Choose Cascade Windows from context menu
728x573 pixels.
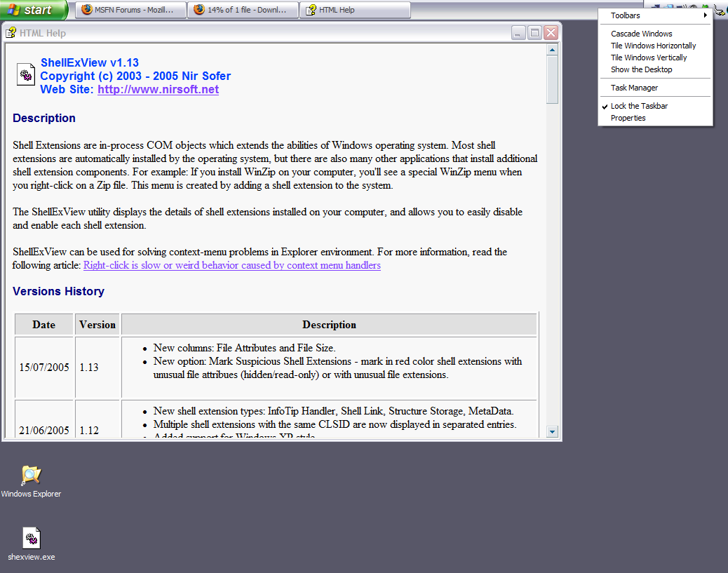tap(656, 34)
